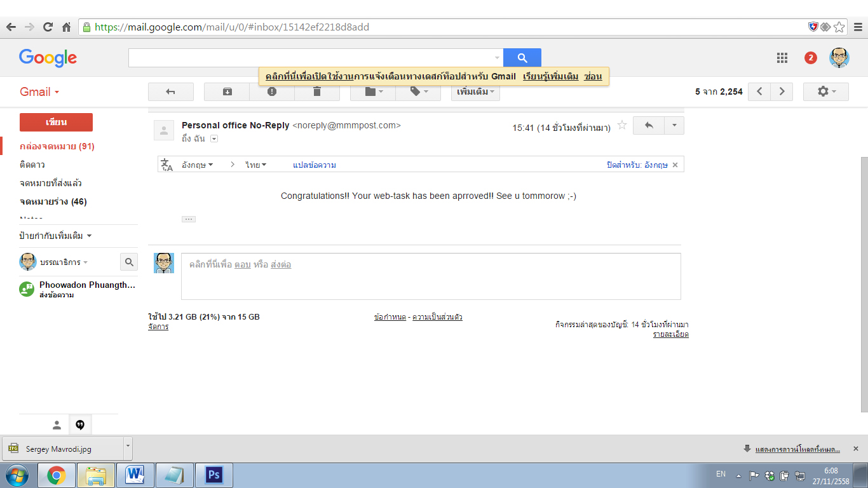The width and height of the screenshot is (868, 488).
Task: Open the Gmail product dropdown
Action: (x=39, y=92)
